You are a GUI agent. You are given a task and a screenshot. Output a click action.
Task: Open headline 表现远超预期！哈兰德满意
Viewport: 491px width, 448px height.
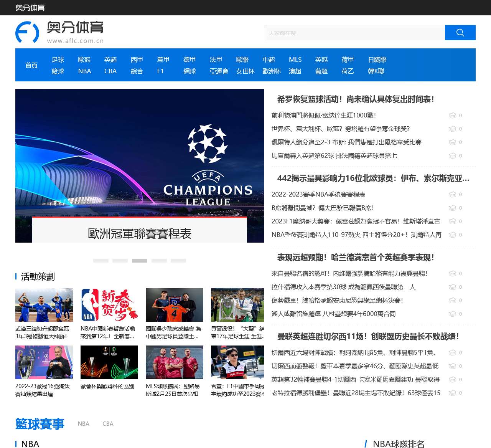point(356,258)
